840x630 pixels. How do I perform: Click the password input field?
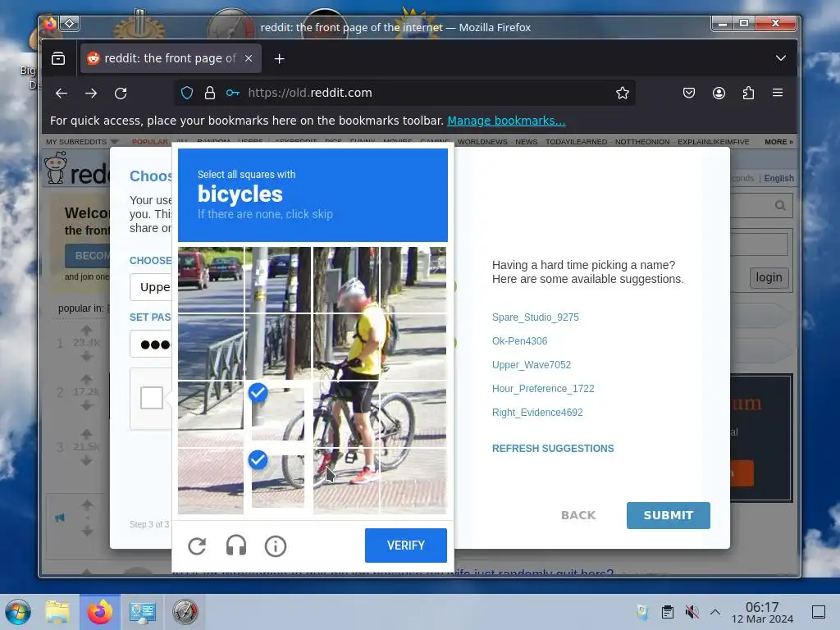151,344
